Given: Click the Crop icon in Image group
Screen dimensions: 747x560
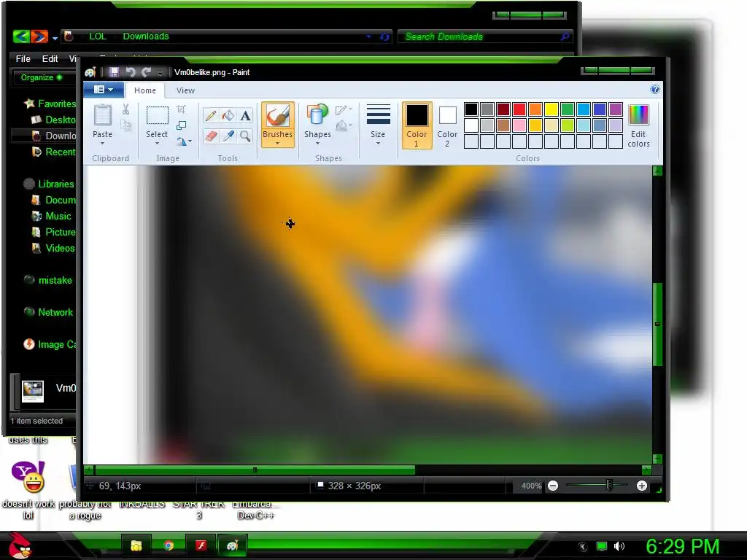Looking at the screenshot, I should [x=181, y=109].
